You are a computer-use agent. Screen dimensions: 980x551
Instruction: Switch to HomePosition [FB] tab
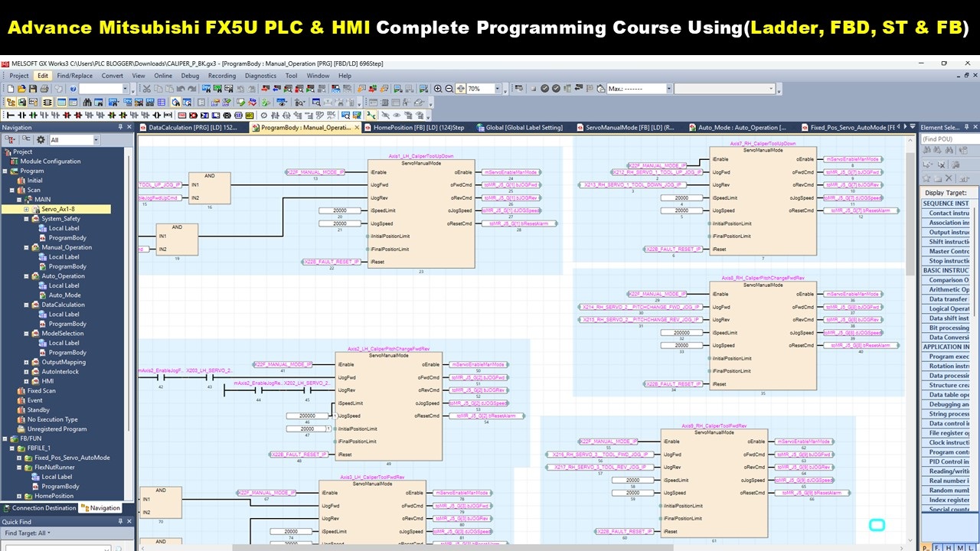(413, 128)
